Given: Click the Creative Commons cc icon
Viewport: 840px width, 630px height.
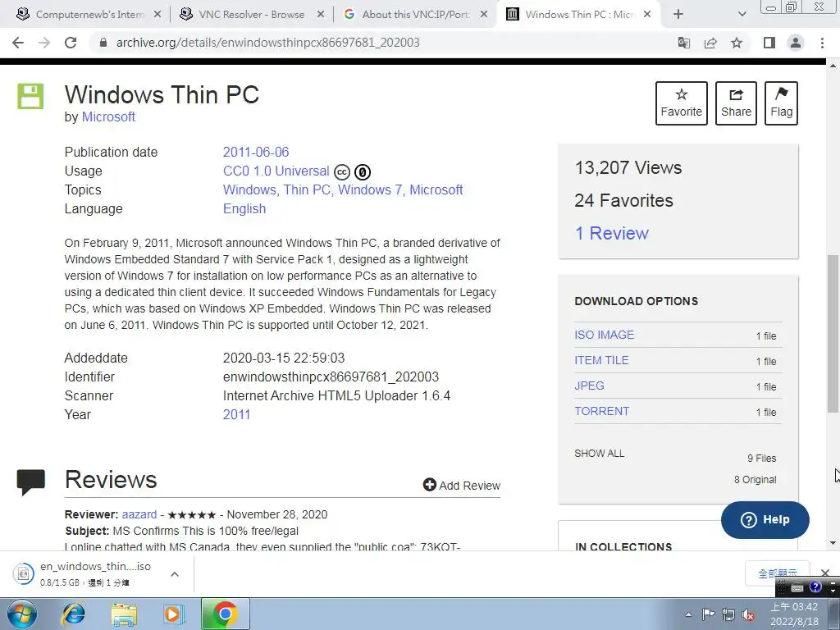Looking at the screenshot, I should (342, 172).
